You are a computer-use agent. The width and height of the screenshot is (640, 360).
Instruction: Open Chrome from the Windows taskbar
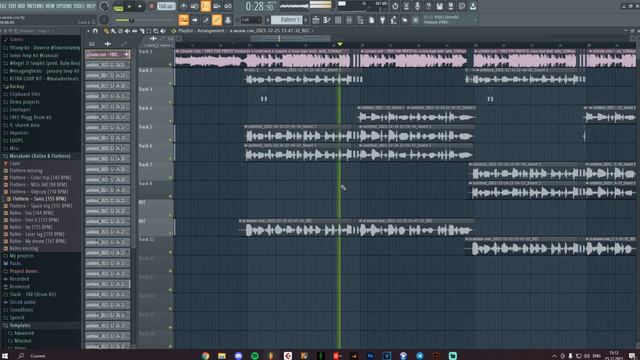(205, 356)
